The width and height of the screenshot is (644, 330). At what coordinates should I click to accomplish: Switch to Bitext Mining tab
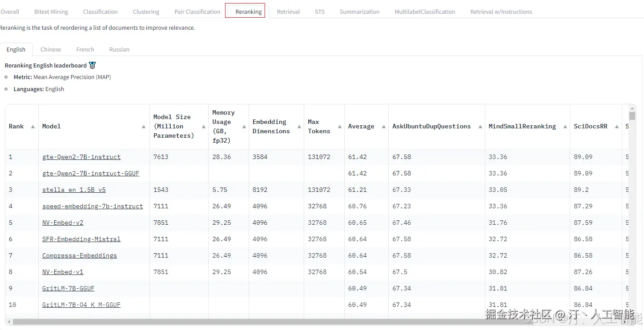click(x=51, y=12)
